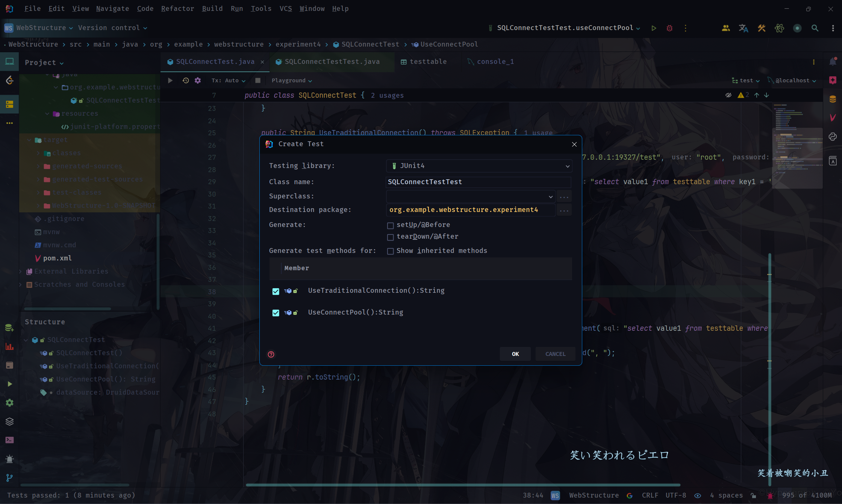
Task: Toggle read-only lock in status bar
Action: (x=753, y=496)
